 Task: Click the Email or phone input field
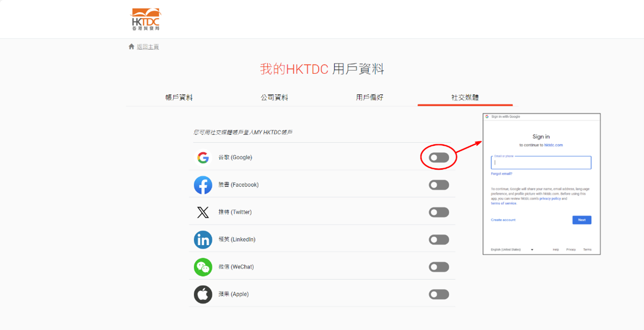(541, 163)
